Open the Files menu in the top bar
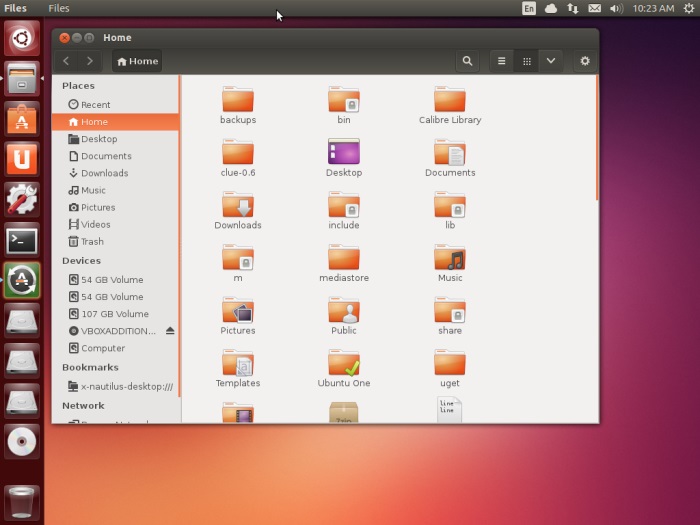 click(x=58, y=8)
